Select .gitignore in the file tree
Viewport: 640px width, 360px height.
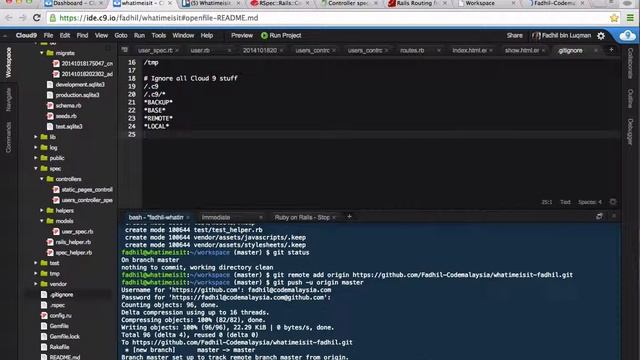[x=62, y=295]
